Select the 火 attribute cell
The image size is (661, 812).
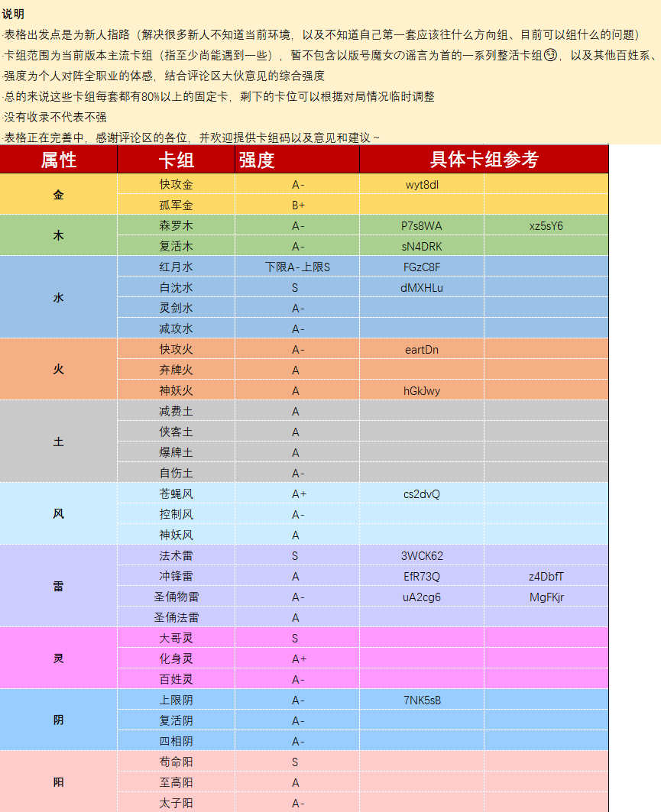(x=59, y=369)
